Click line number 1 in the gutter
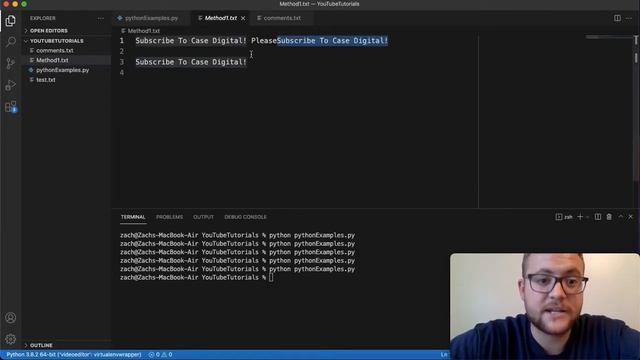Image resolution: width=640 pixels, height=360 pixels. [x=122, y=41]
